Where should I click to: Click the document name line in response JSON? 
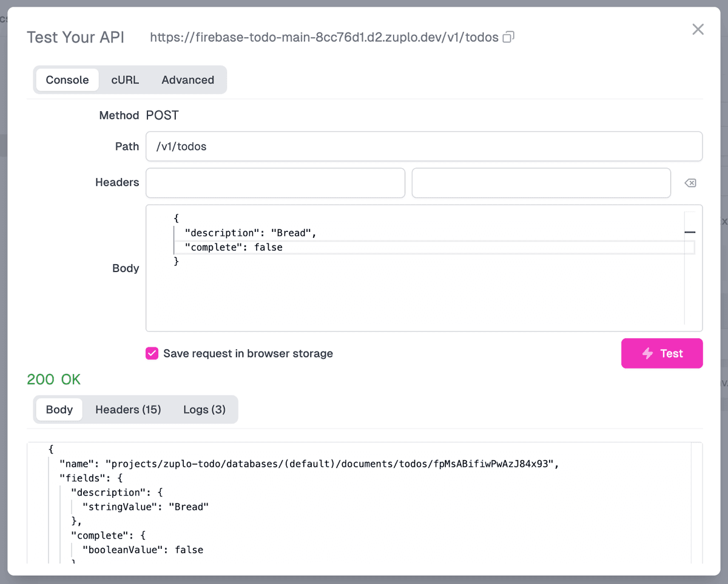308,464
